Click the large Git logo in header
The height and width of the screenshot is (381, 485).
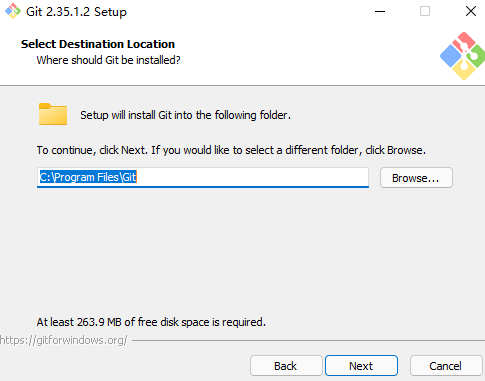coord(463,56)
